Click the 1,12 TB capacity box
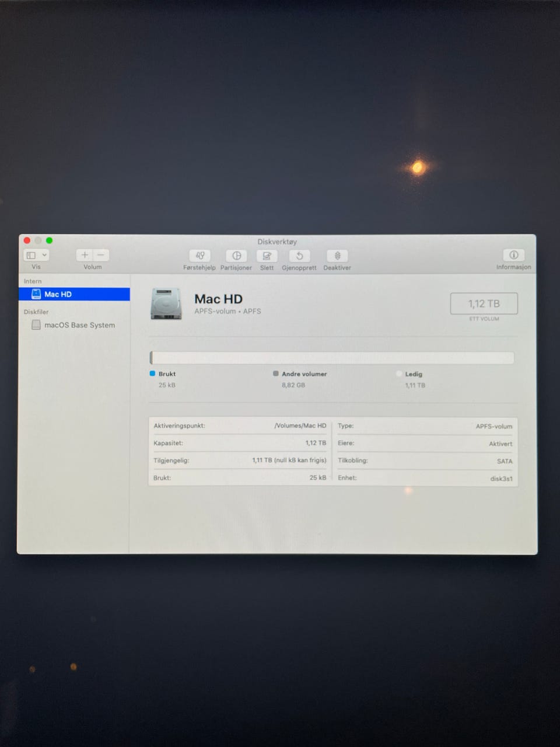The image size is (560, 747). click(x=484, y=303)
